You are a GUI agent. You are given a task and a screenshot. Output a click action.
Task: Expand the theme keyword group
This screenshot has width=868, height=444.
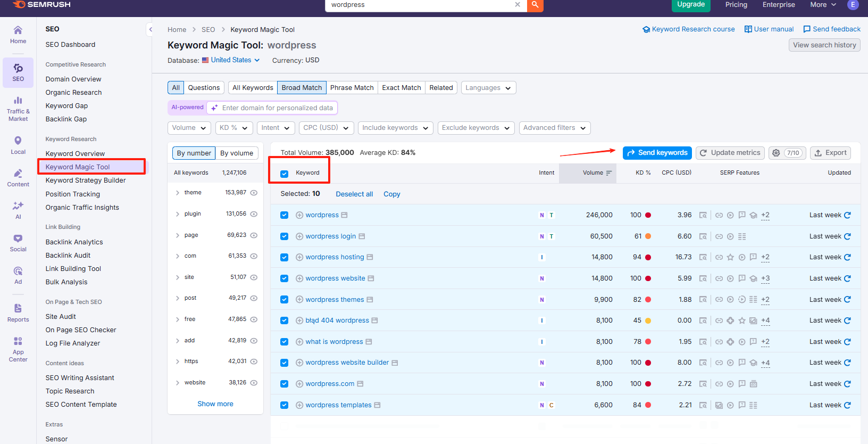click(x=178, y=193)
